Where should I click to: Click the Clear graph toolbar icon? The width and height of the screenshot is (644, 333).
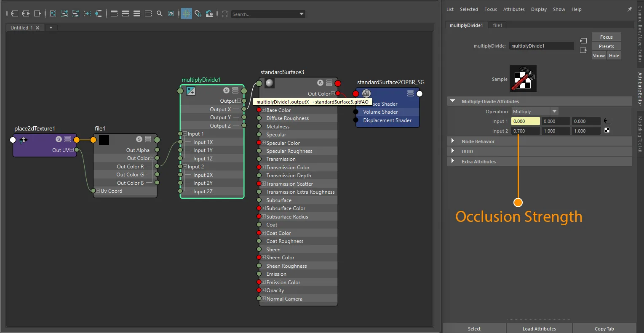(x=53, y=13)
